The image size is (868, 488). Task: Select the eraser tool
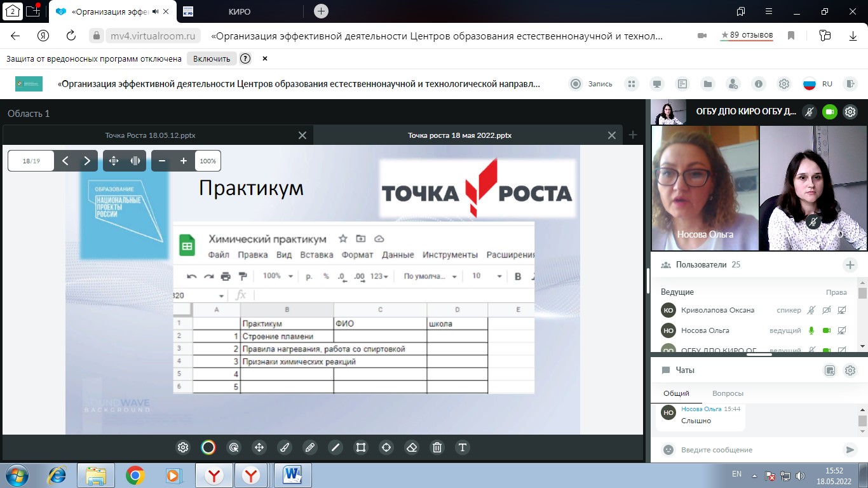(412, 447)
